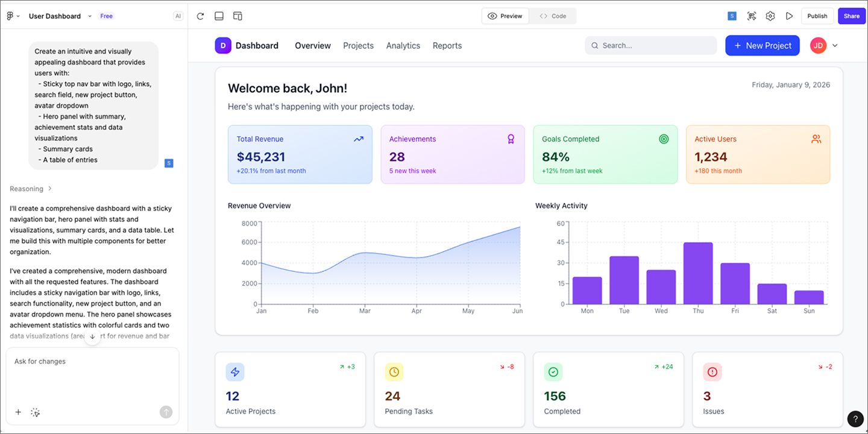Click the help question mark at bottom right
This screenshot has width=868, height=434.
pos(855,419)
